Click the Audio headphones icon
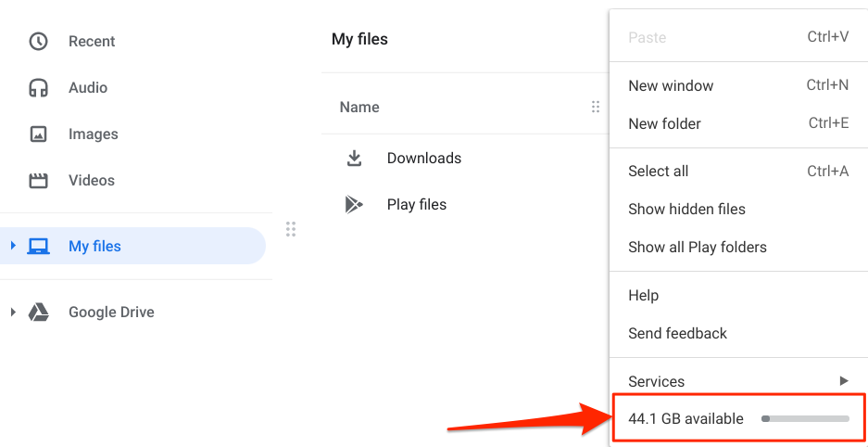 coord(38,88)
